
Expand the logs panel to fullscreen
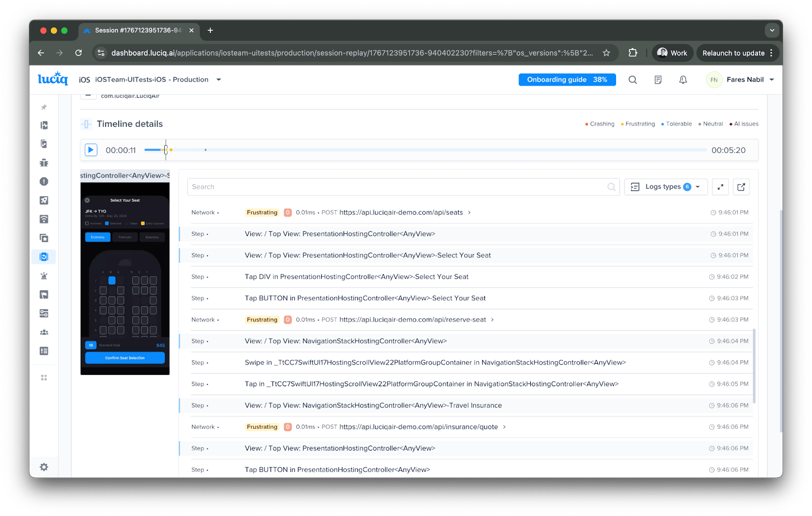click(x=721, y=187)
